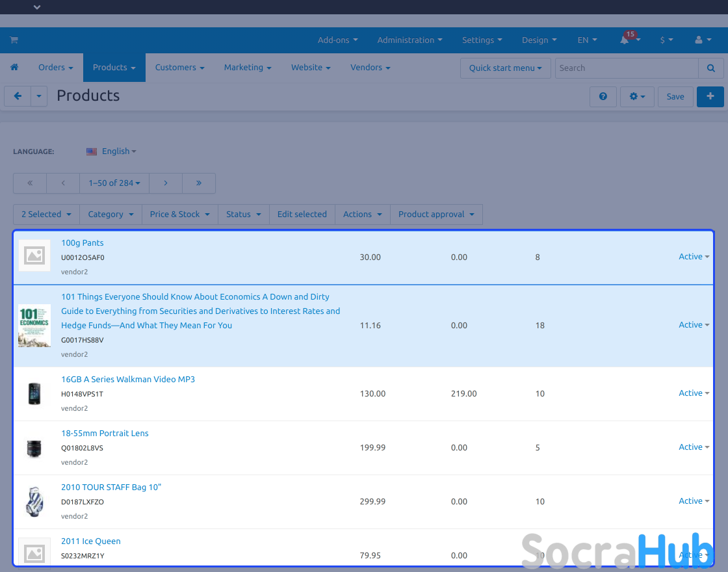Change Active status of 100g Pants
This screenshot has width=728, height=572.
coord(694,257)
